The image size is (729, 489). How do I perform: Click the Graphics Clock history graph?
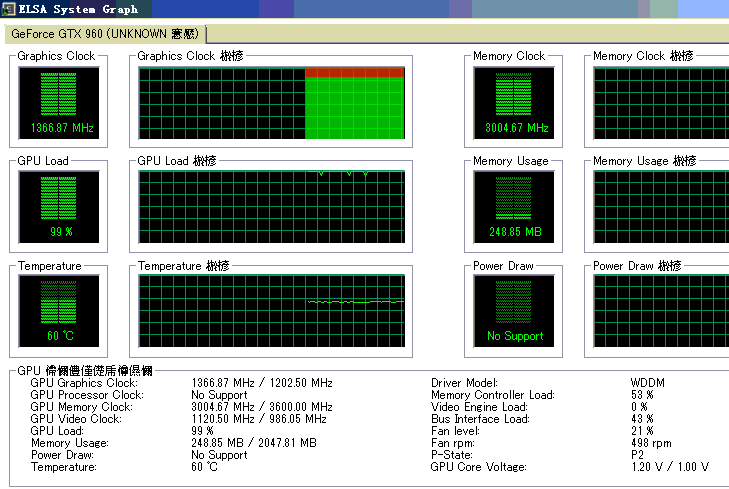(272, 103)
